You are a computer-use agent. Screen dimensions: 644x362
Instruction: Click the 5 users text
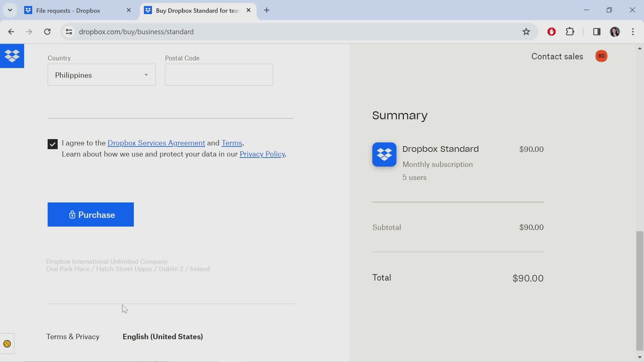point(415,178)
